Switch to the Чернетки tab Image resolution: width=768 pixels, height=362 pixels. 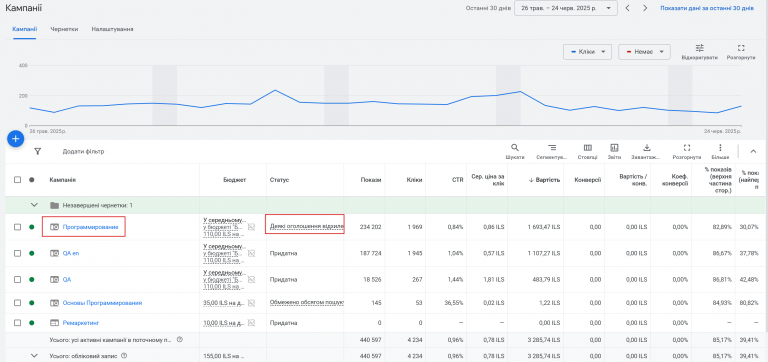tap(64, 29)
